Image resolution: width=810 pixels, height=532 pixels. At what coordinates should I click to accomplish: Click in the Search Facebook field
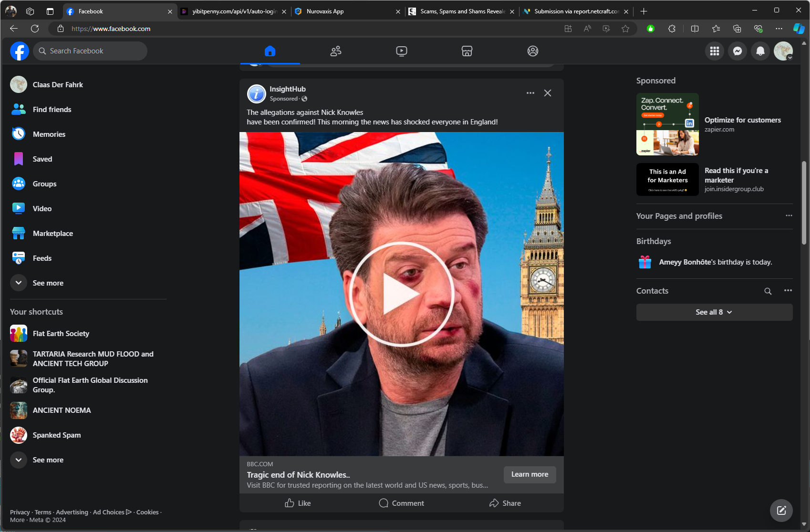point(90,51)
